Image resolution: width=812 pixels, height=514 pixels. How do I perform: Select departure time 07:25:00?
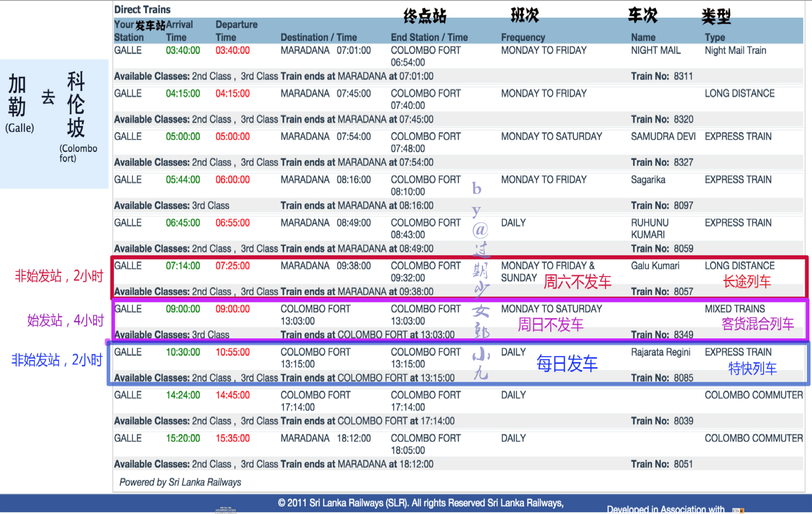pyautogui.click(x=233, y=266)
